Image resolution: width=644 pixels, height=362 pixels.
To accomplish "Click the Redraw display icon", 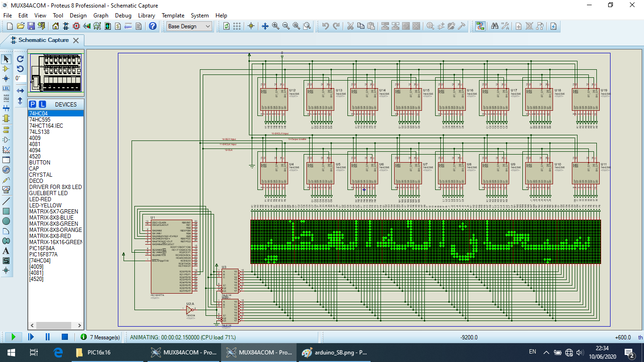I will coord(227,26).
